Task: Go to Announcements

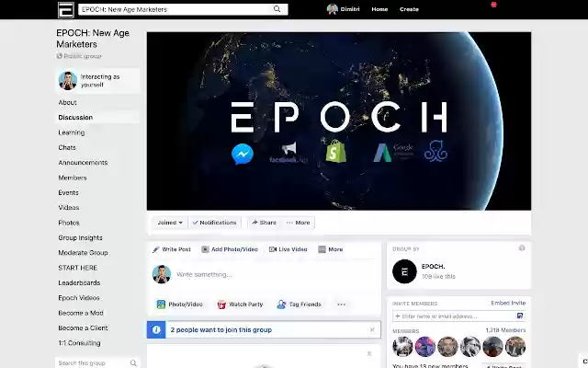Action: pos(83,163)
